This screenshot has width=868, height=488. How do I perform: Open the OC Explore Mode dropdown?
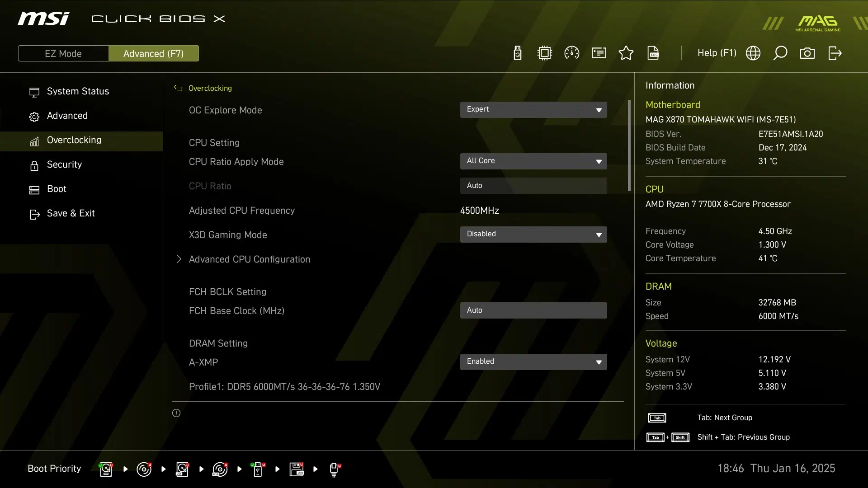point(533,110)
